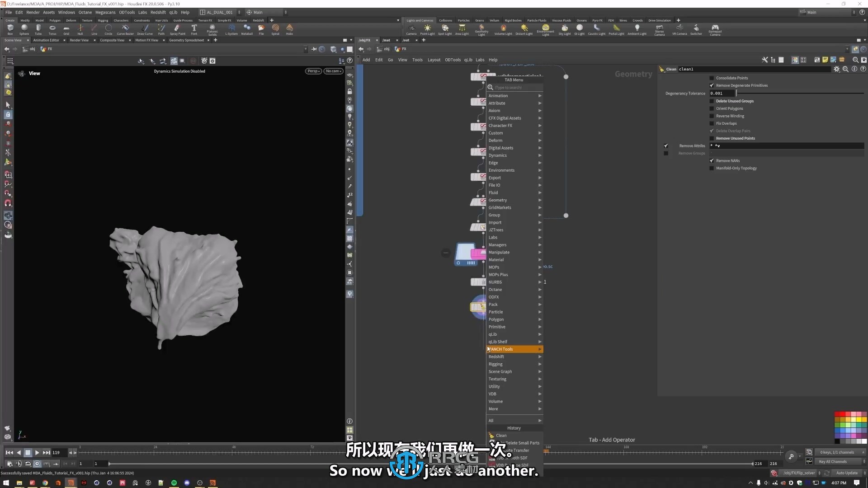Open the Render menu
This screenshot has height=488, width=868.
(x=33, y=12)
